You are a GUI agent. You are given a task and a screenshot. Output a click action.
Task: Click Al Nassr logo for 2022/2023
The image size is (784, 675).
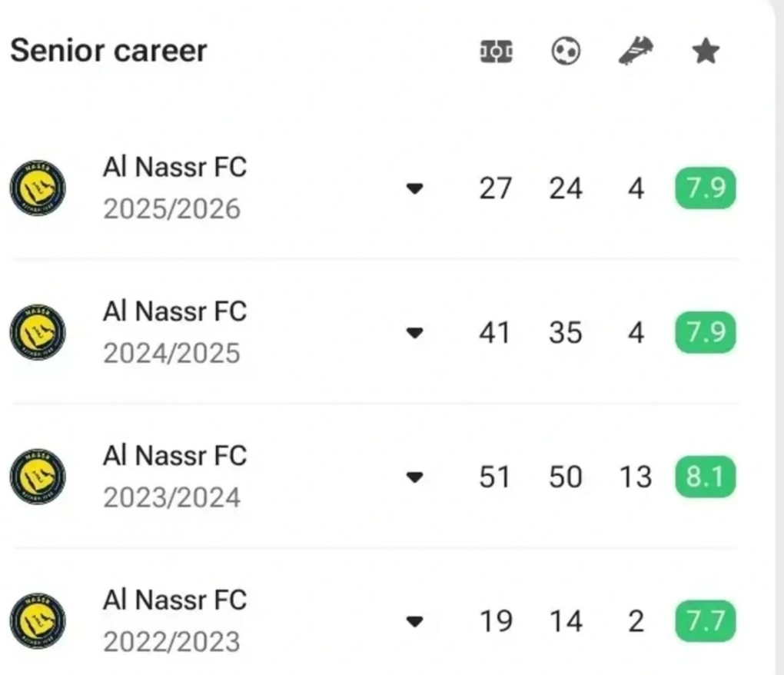click(x=38, y=620)
